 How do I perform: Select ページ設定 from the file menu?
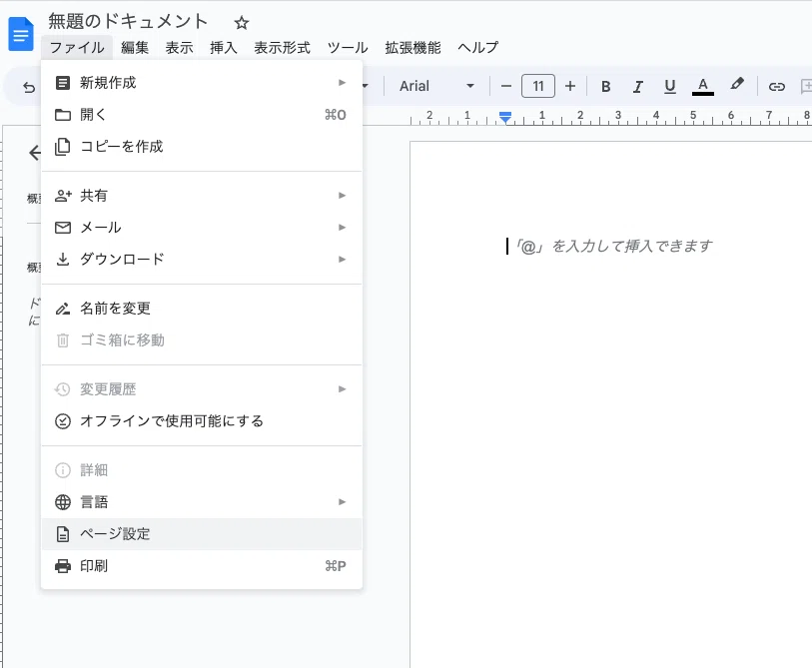pos(201,534)
